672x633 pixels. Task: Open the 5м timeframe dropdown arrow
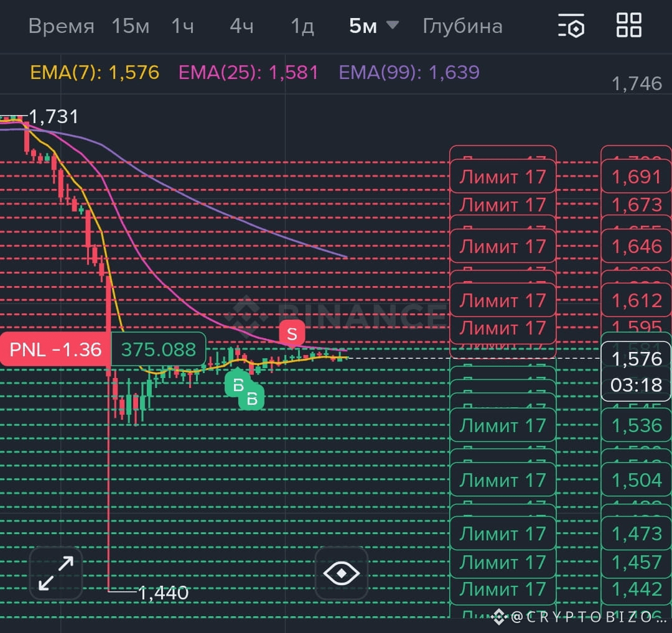392,25
